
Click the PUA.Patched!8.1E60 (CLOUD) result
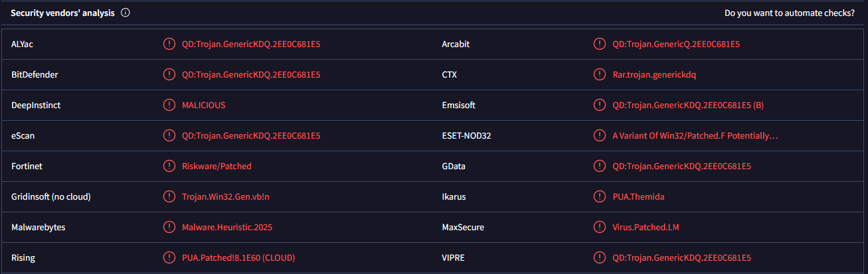pyautogui.click(x=238, y=257)
